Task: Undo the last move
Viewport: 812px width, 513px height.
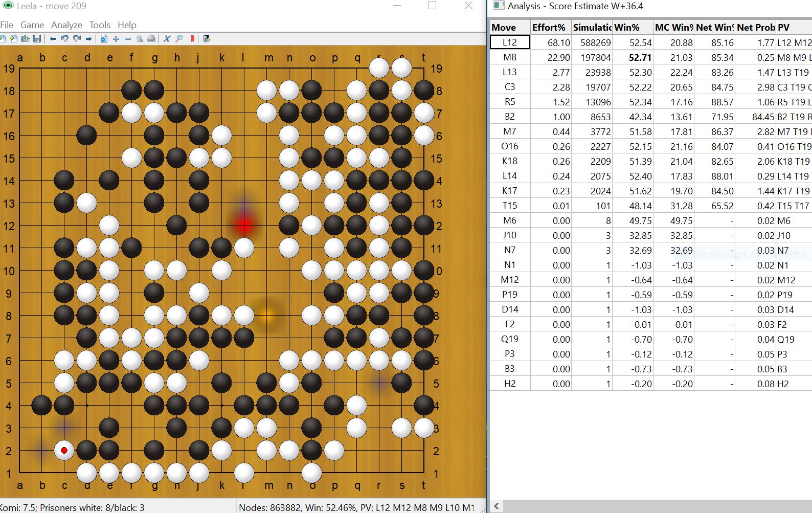Action: [x=64, y=38]
